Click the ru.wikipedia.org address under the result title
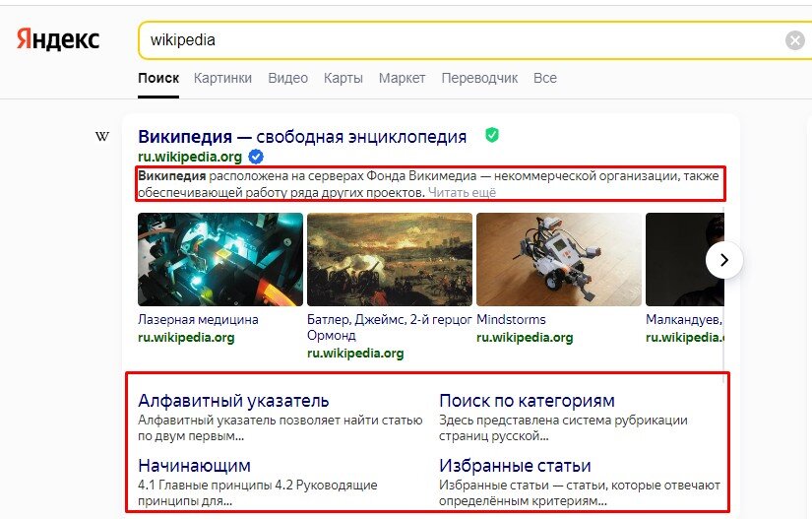 point(190,157)
